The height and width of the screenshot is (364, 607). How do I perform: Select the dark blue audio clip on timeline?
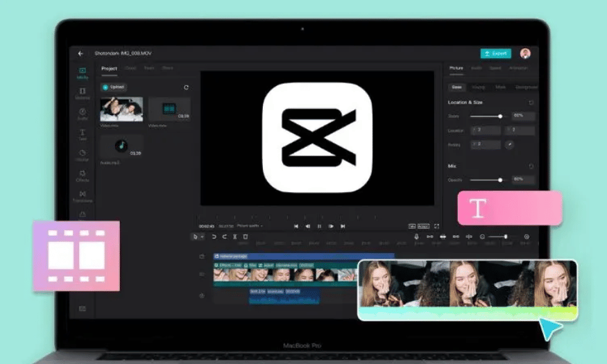[284, 296]
